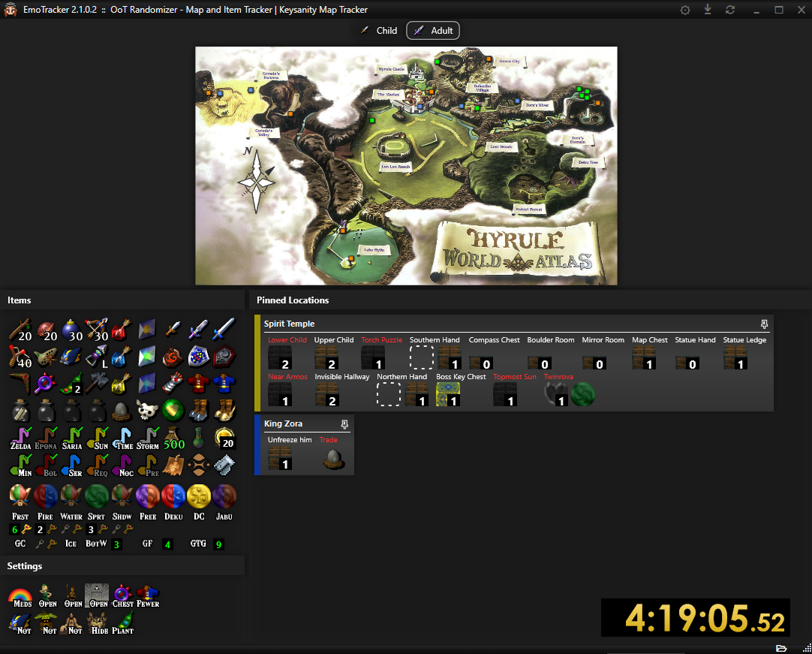Switch to the Child map tab
The image size is (812, 654).
point(379,31)
